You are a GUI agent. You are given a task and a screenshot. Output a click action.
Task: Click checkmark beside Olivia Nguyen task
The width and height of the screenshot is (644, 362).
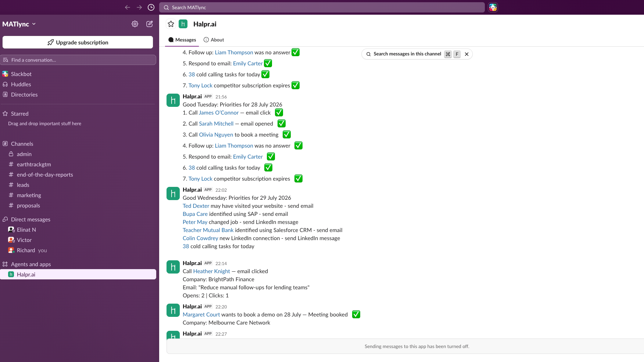point(287,135)
